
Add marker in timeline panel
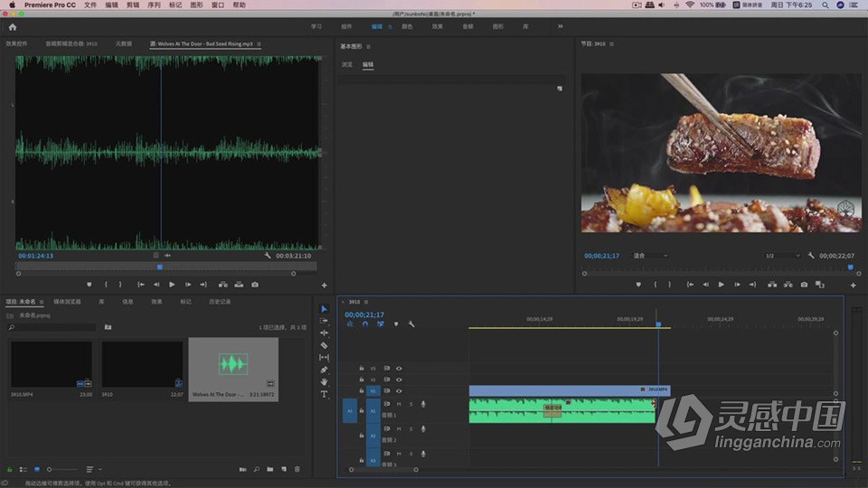(396, 324)
